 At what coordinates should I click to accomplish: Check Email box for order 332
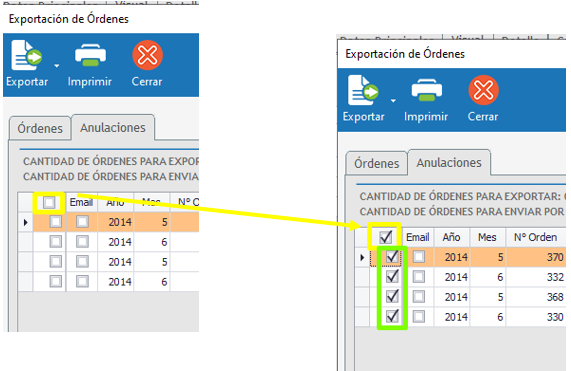419,277
